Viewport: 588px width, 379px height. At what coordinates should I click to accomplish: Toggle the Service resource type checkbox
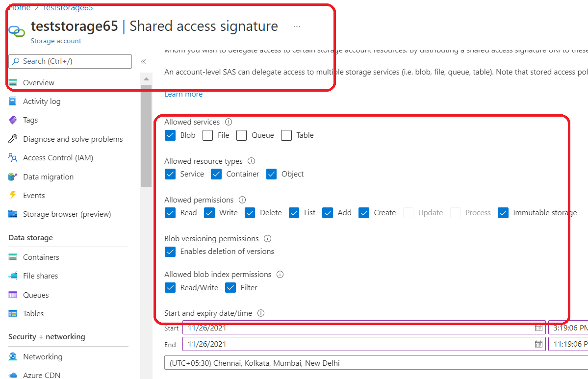pos(170,174)
